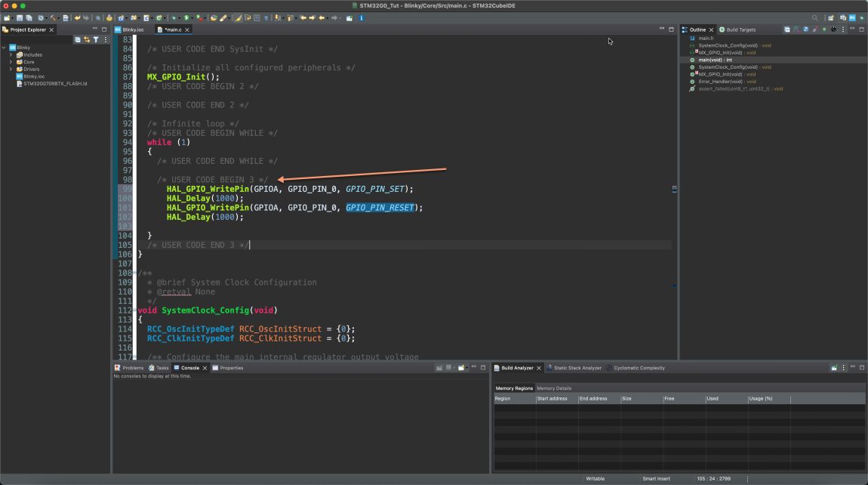Open the Run button dropdown arrow
868x485 pixels.
pyautogui.click(x=192, y=17)
